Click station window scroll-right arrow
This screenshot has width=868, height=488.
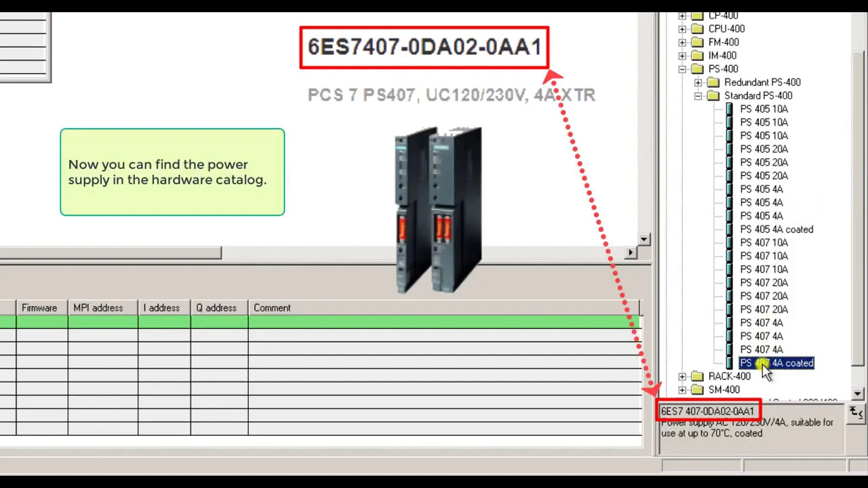pos(631,253)
